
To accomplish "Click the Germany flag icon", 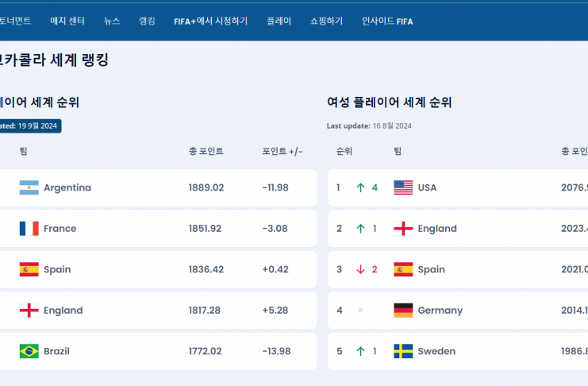I will pos(403,311).
